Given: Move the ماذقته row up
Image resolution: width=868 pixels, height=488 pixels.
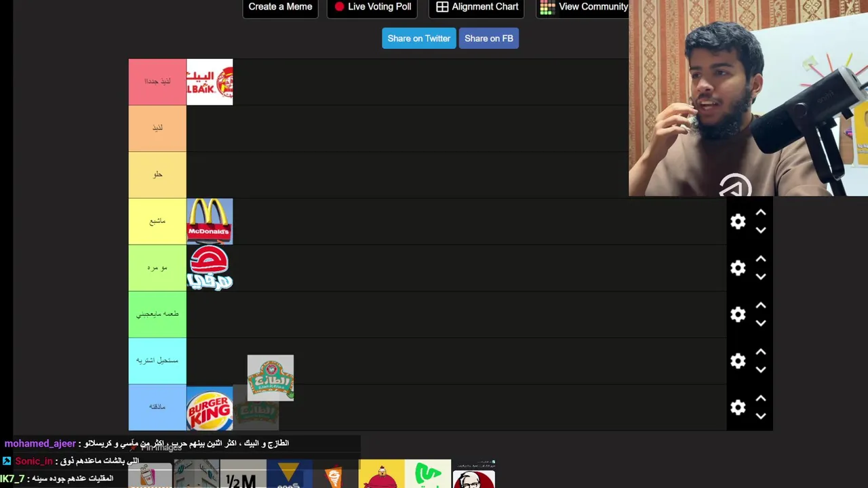Looking at the screenshot, I should (761, 399).
